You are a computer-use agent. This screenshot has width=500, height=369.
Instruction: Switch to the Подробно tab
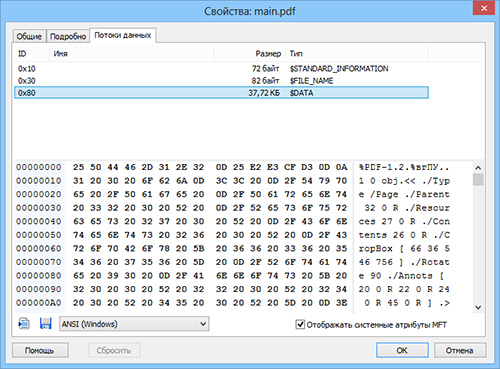pos(68,36)
